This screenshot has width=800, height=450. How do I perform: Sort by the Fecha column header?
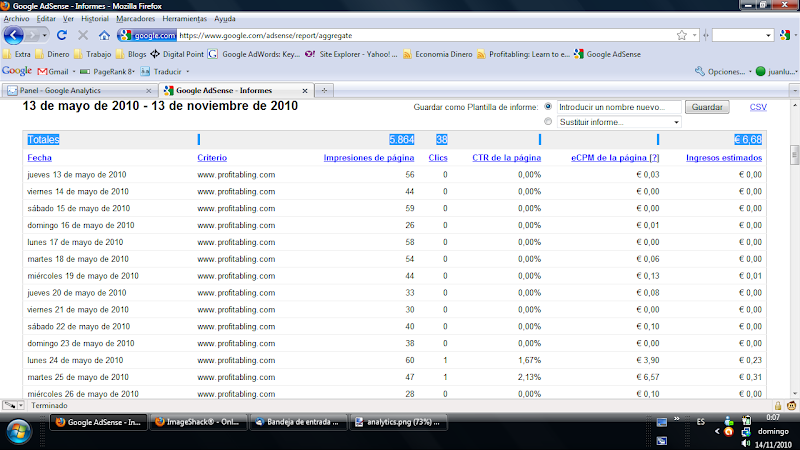pyautogui.click(x=39, y=158)
